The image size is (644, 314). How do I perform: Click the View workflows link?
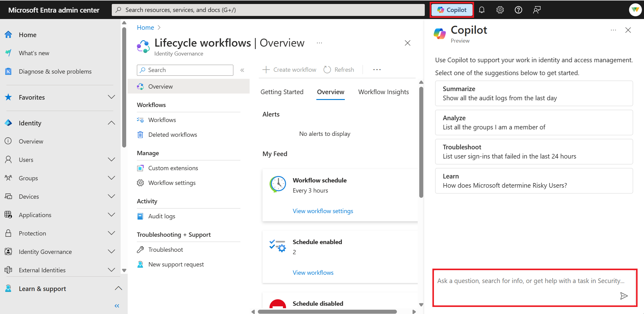coord(313,273)
